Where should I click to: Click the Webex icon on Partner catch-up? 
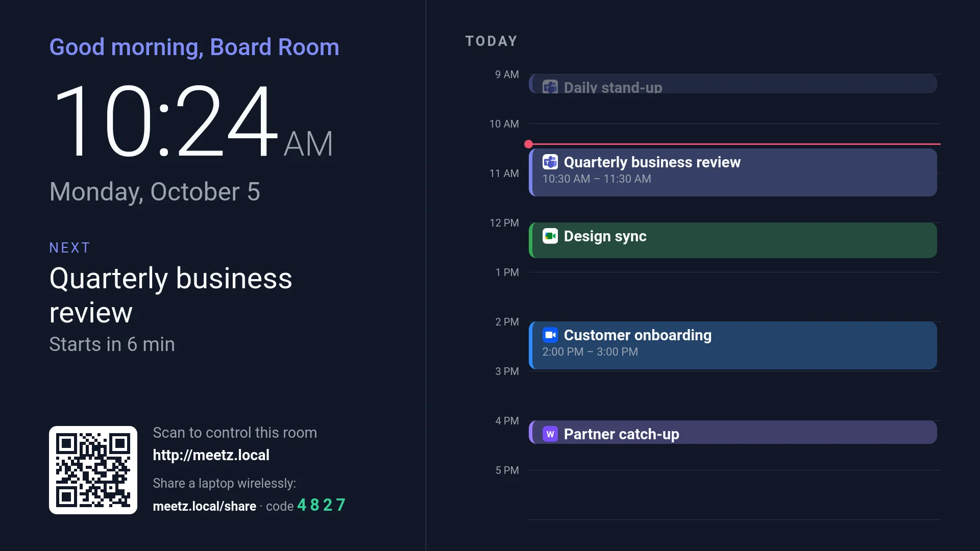(x=550, y=434)
